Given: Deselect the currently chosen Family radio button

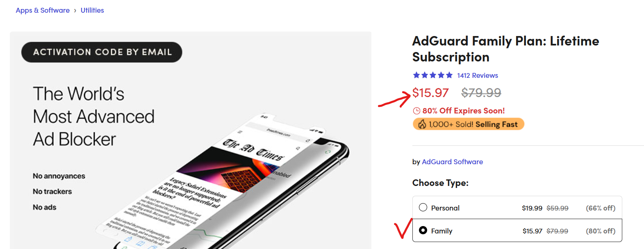Looking at the screenshot, I should click(423, 231).
